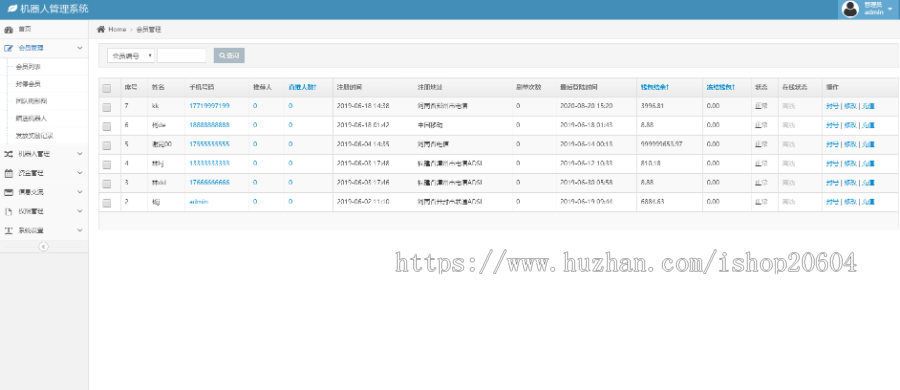Click the name cell kk

(x=155, y=106)
